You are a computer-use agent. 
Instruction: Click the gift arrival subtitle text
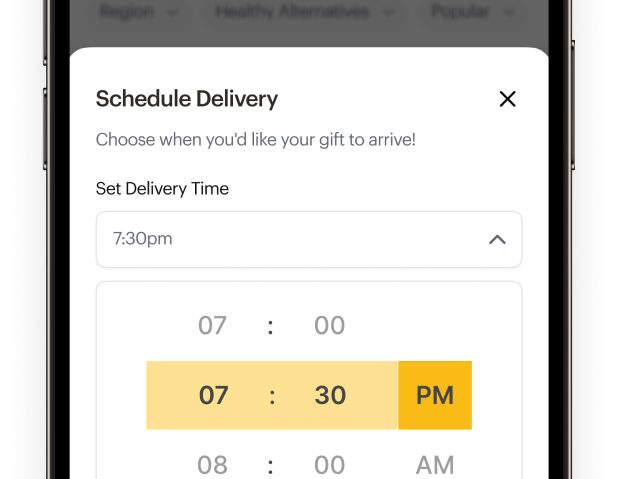coord(255,139)
